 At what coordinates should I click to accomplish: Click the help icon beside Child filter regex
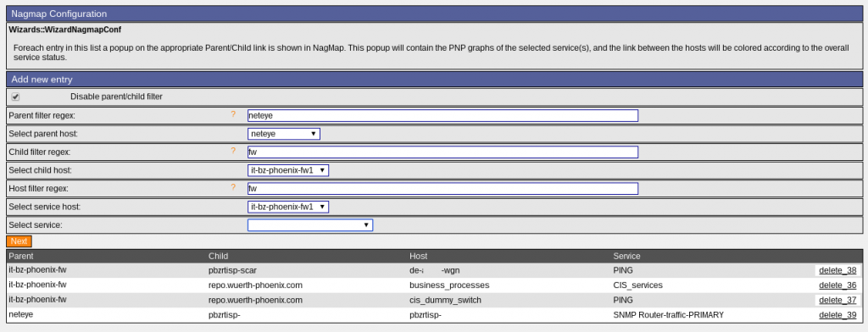(233, 151)
